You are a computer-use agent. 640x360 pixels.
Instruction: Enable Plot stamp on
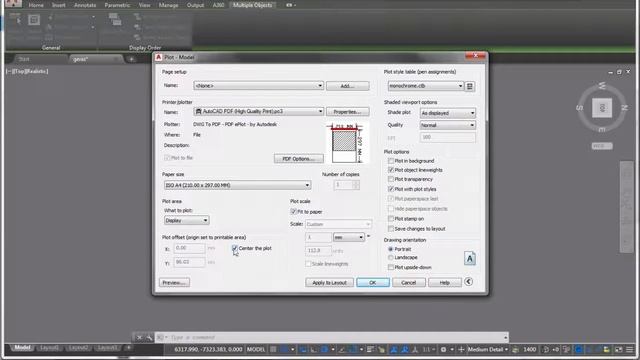[391, 219]
